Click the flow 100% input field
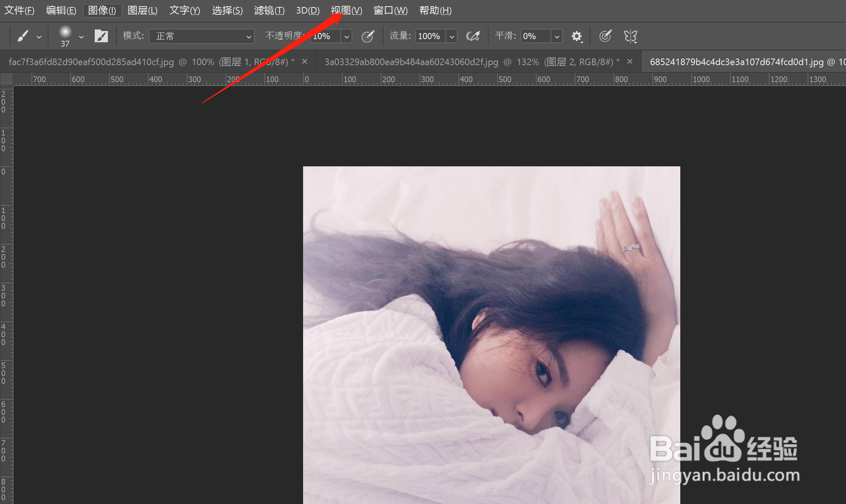Viewport: 846px width, 504px height. pos(430,36)
